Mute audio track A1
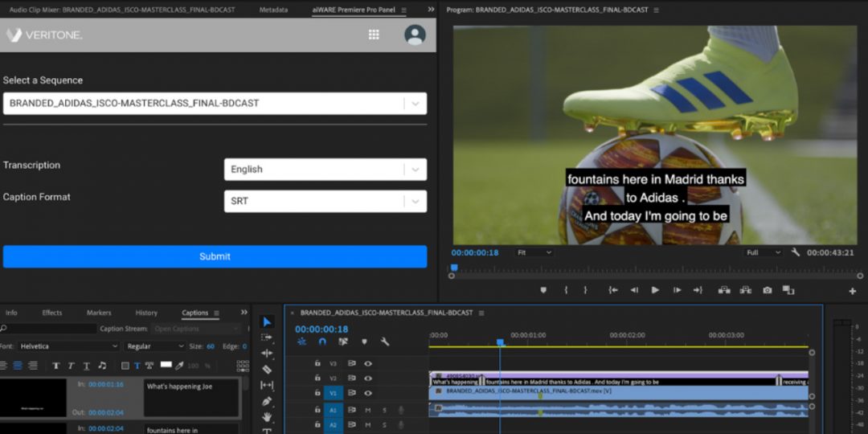This screenshot has width=868, height=434. (368, 410)
